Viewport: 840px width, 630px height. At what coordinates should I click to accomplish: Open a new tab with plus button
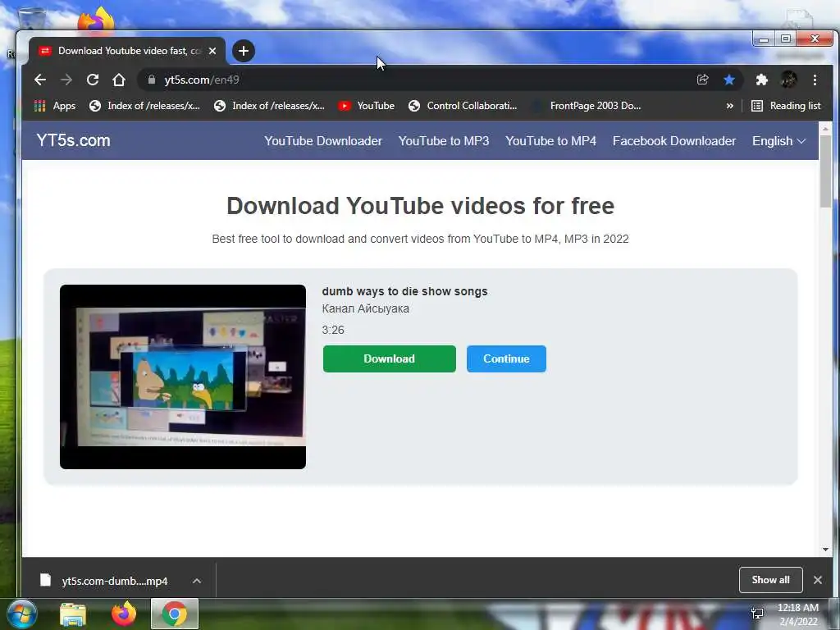click(x=244, y=51)
